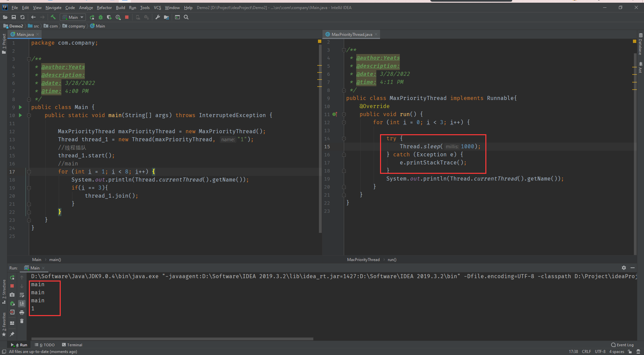Image resolution: width=644 pixels, height=355 pixels.
Task: Click Attach Debugger icon in Run panel
Action: [12, 303]
